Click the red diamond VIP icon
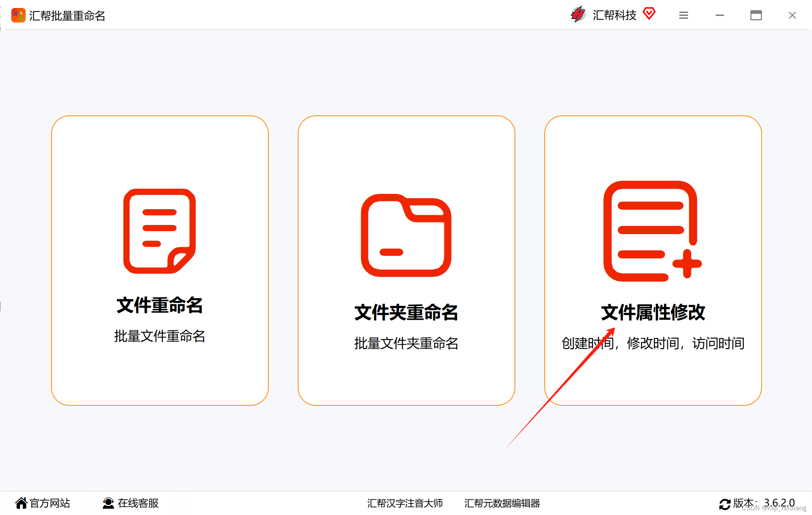Image resolution: width=812 pixels, height=515 pixels. [649, 14]
